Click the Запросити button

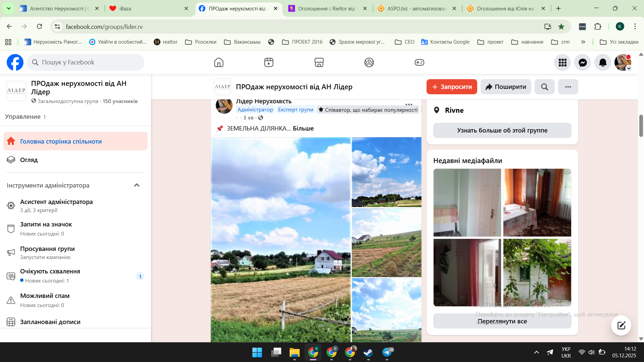452,87
